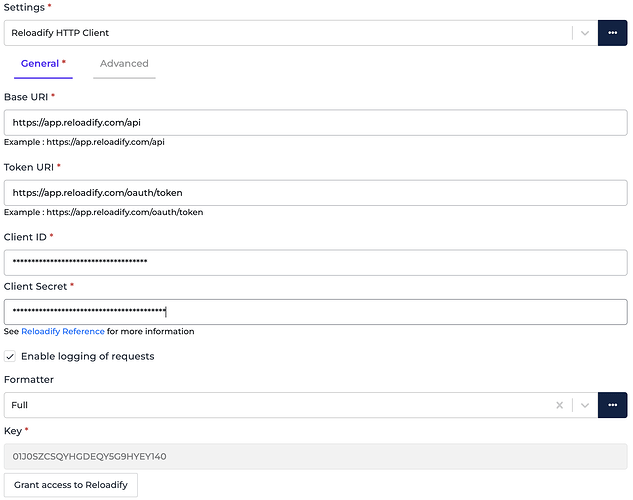The image size is (633, 500).
Task: Expand the Formatter dropdown chevron
Action: (x=585, y=405)
